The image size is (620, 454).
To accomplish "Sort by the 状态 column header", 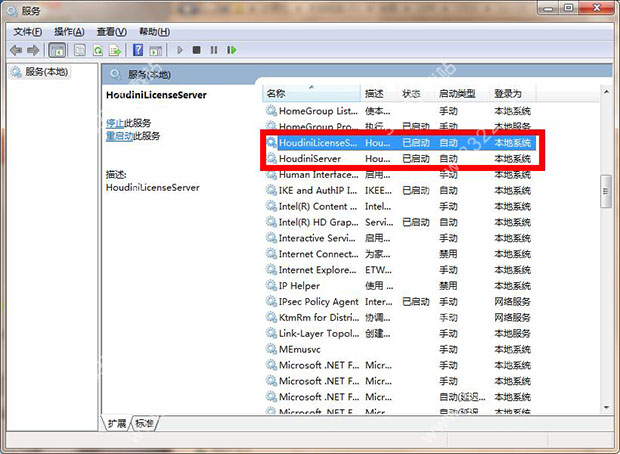I will [x=416, y=93].
